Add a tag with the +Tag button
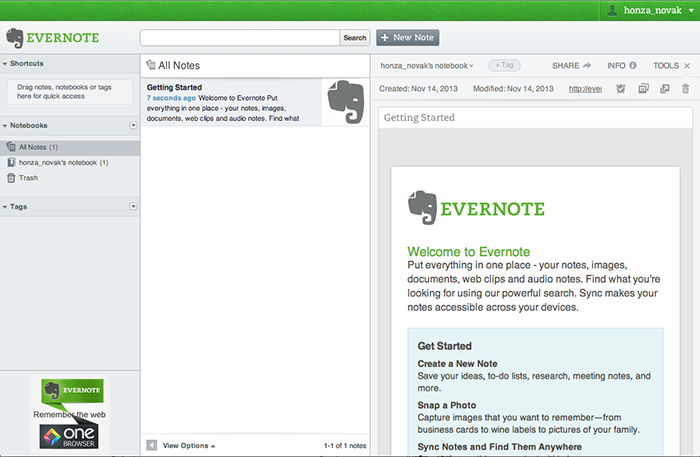Image resolution: width=700 pixels, height=457 pixels. (x=504, y=65)
